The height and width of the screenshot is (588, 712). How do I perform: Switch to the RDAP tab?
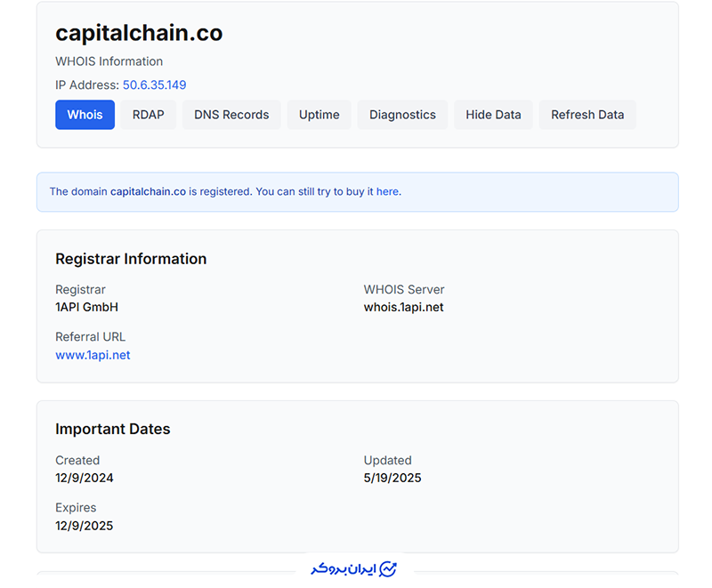tap(148, 115)
